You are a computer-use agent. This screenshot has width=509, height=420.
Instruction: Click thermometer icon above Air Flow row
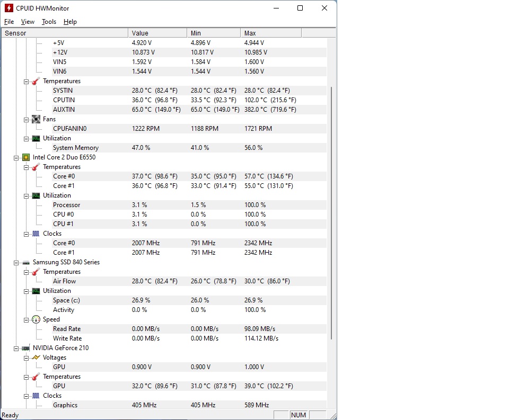(36, 272)
